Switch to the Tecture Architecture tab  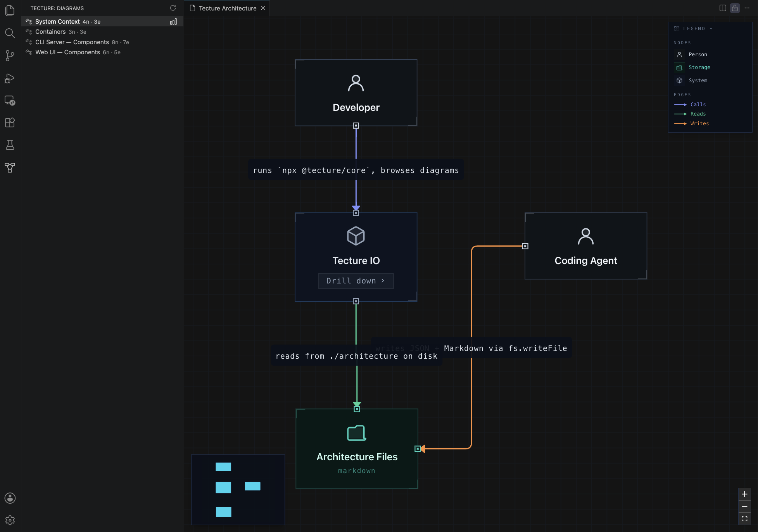point(227,8)
